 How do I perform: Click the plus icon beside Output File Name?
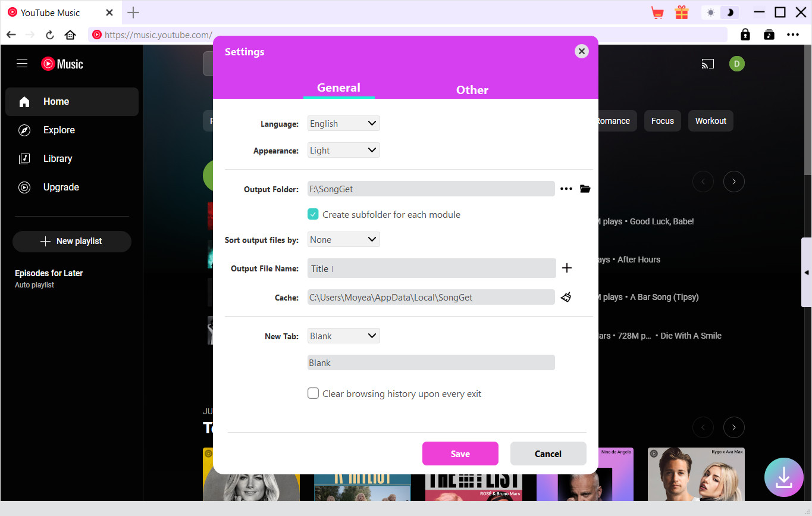(566, 268)
